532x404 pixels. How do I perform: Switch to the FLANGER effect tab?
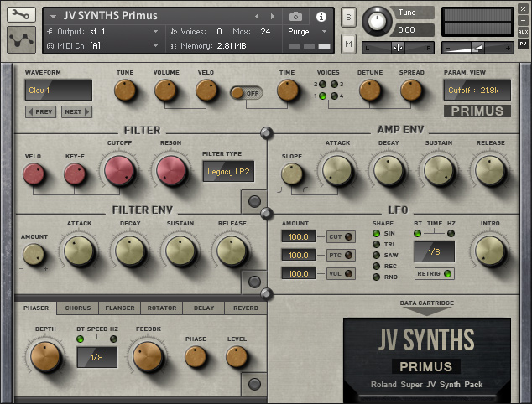[x=120, y=308]
